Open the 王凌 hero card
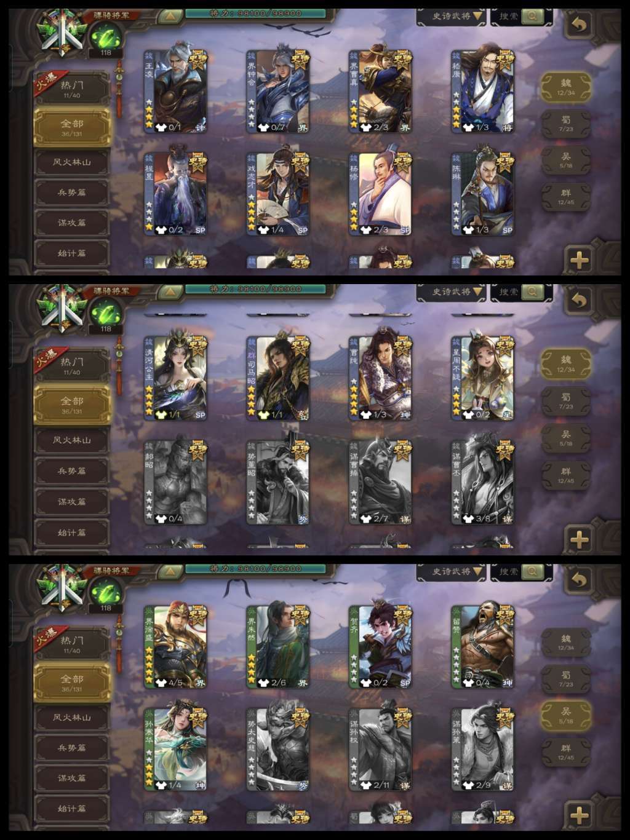 pos(175,91)
